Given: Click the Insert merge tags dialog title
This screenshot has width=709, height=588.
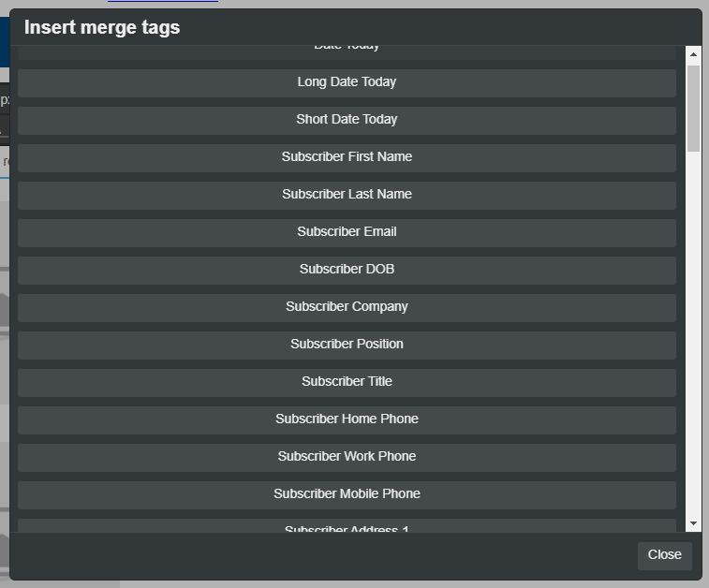Looking at the screenshot, I should (102, 28).
